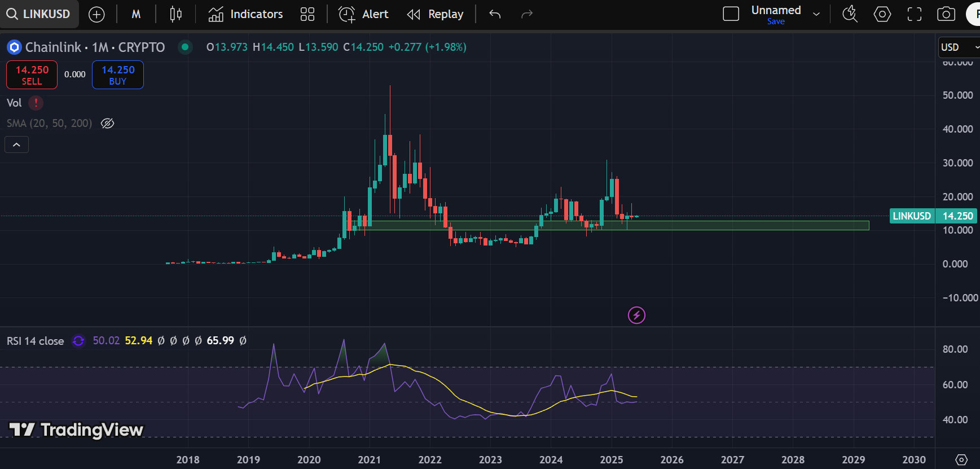Sell at 14.250
The image size is (980, 469).
[32, 75]
